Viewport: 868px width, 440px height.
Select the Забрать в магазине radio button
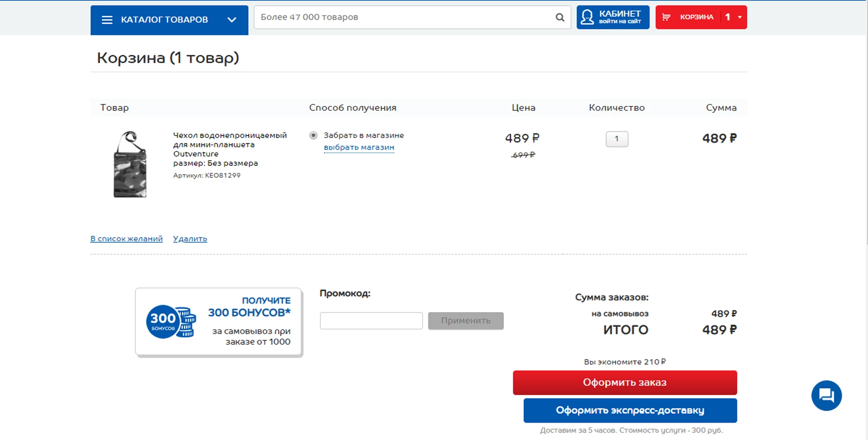pyautogui.click(x=313, y=135)
